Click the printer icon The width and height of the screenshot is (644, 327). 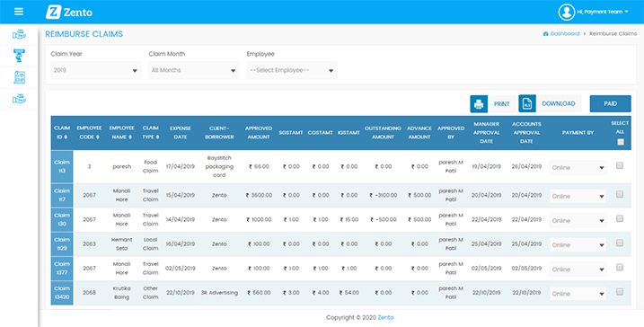click(479, 104)
